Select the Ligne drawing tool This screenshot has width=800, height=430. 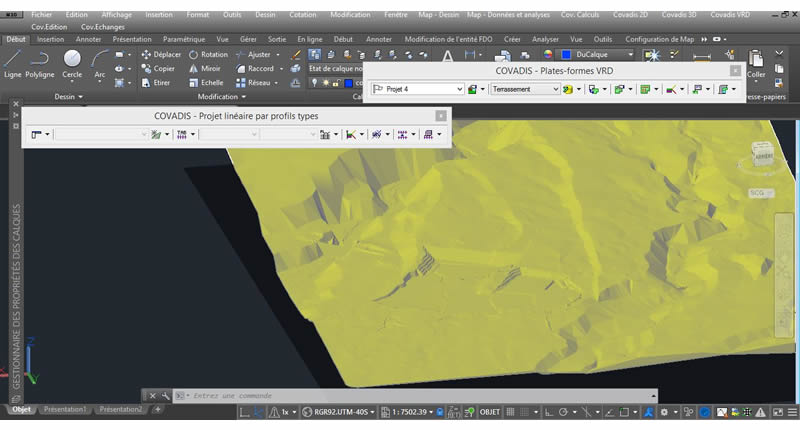(12, 64)
